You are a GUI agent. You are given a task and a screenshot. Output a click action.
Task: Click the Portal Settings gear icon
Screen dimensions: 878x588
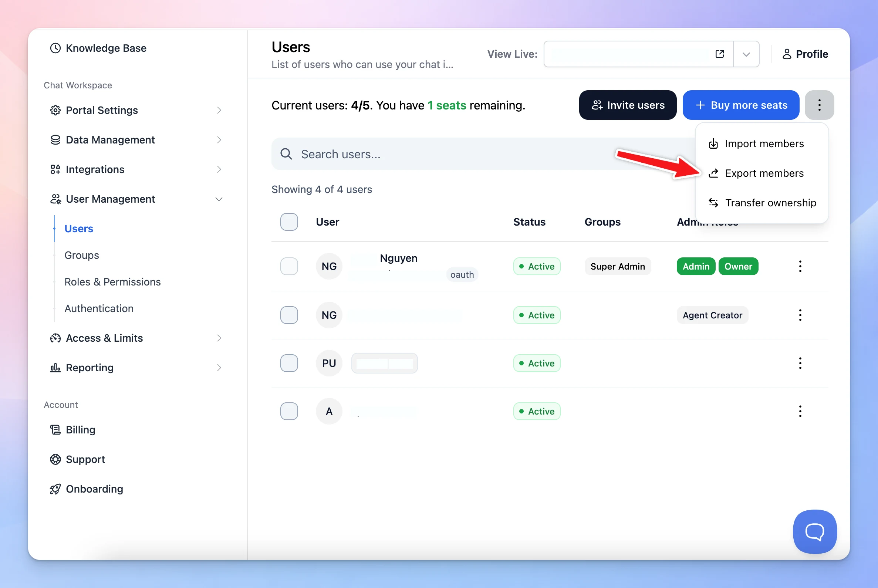(55, 110)
